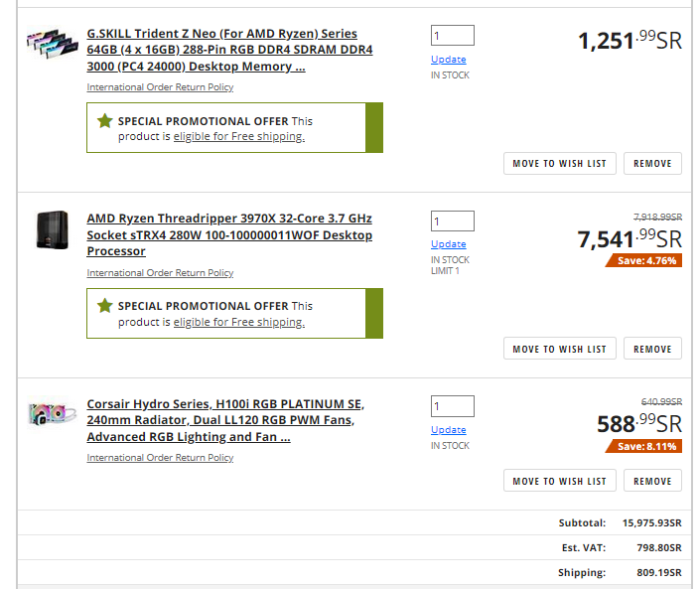Screen dimensions: 700x589
Task: Open the G.SKILL Trident Z Neo product link
Action: (x=229, y=50)
